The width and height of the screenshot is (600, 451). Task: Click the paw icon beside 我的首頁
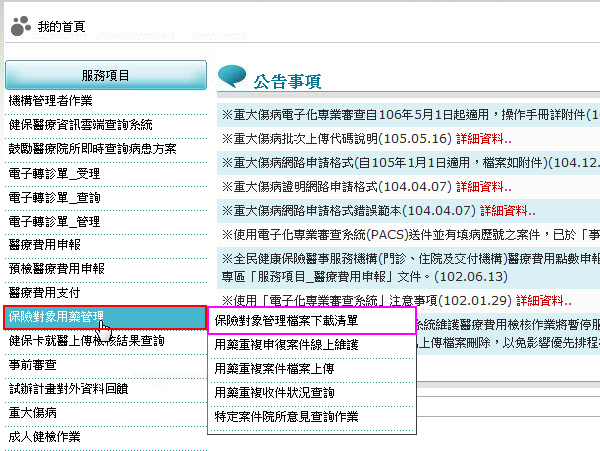20,26
